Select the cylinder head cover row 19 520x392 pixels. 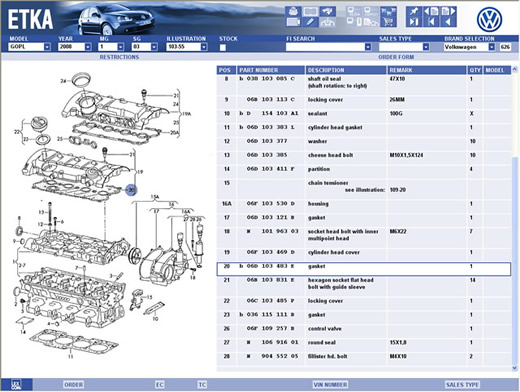[364, 252]
